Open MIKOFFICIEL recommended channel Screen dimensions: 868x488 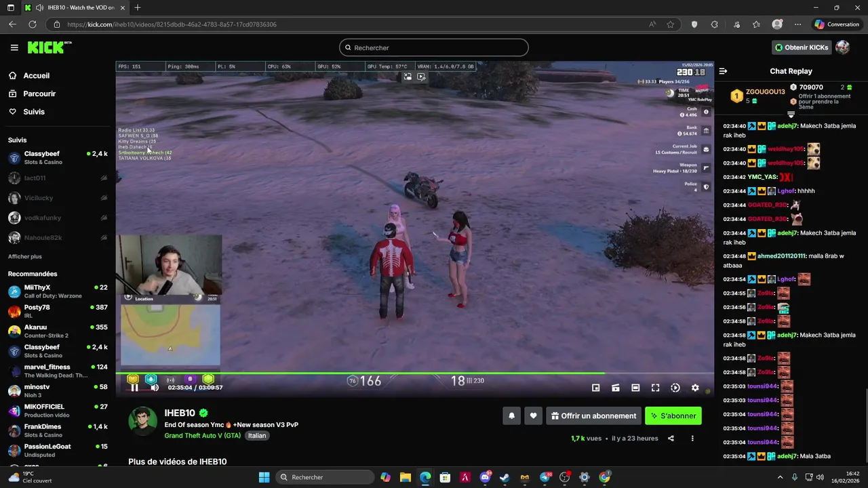click(58, 411)
